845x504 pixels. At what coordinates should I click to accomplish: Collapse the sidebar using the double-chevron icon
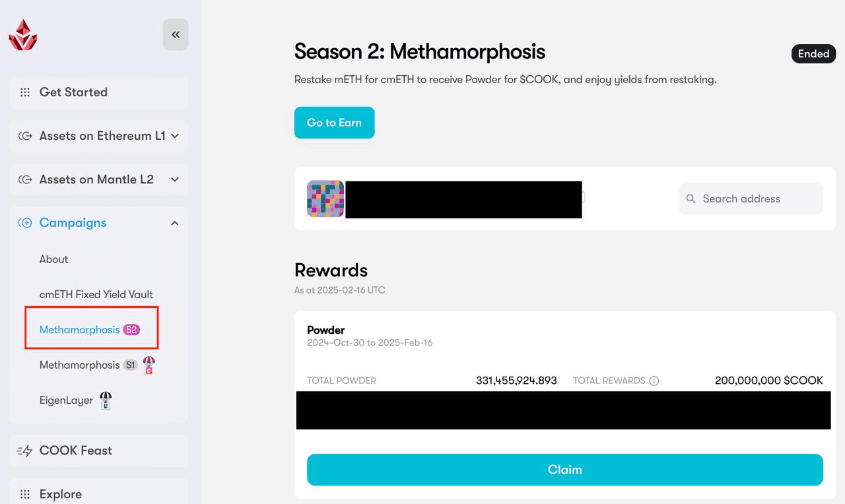tap(175, 34)
